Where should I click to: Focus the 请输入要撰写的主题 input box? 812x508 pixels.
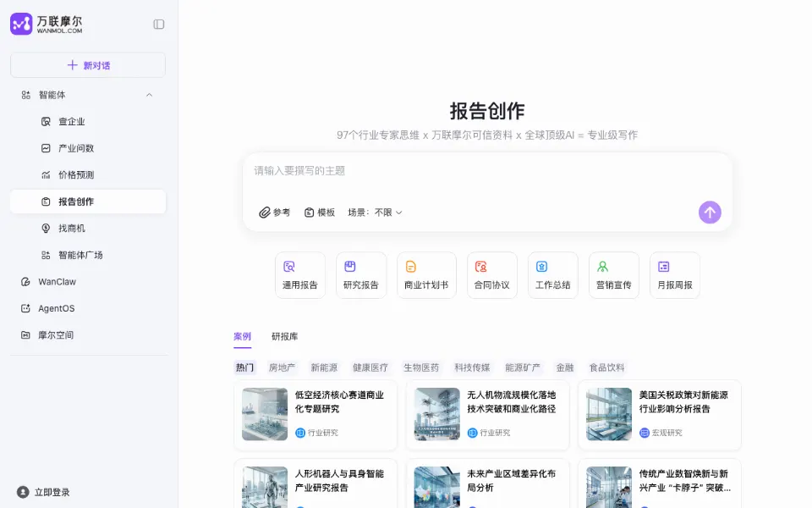tap(487, 171)
